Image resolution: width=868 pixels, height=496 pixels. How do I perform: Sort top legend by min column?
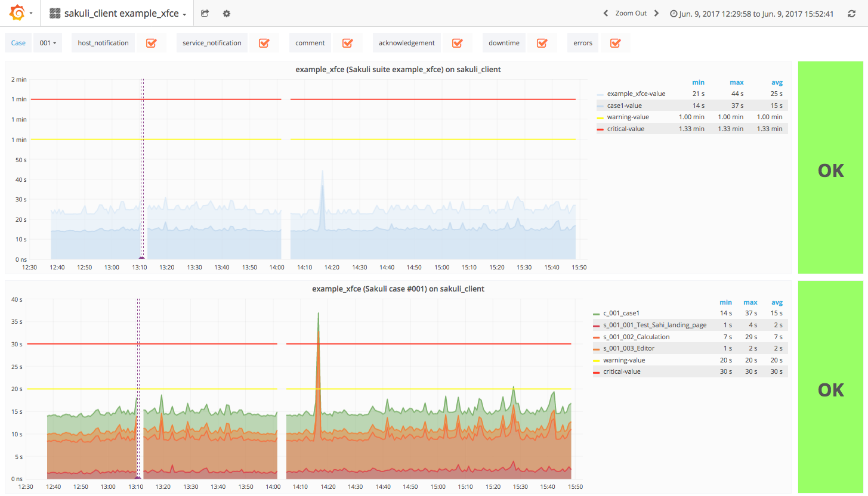click(x=698, y=82)
